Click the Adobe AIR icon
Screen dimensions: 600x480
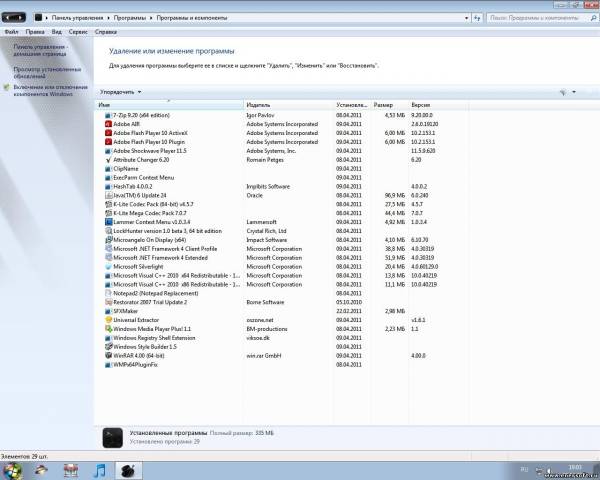coord(108,124)
